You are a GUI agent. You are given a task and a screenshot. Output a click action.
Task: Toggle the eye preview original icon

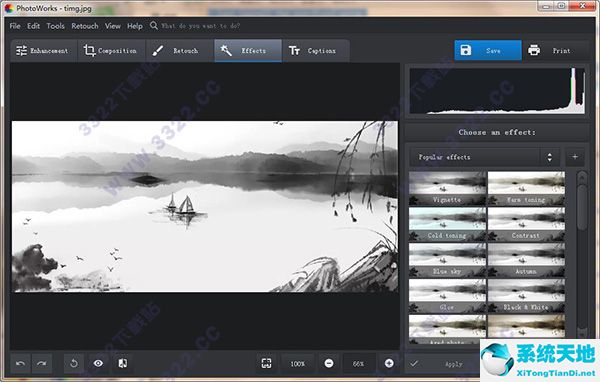[x=98, y=364]
